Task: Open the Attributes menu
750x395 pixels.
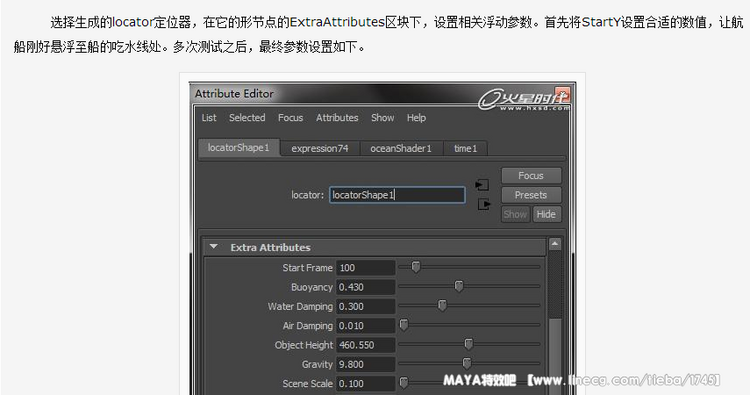Action: click(337, 118)
